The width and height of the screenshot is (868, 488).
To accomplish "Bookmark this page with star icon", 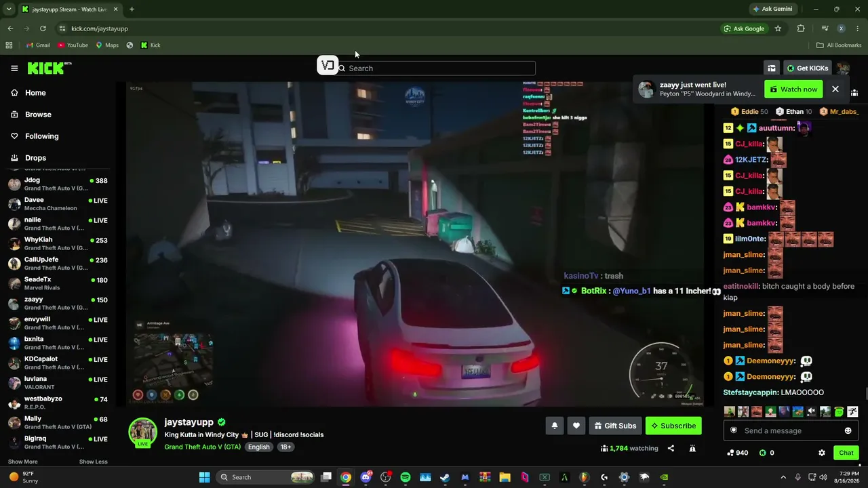I will (778, 28).
